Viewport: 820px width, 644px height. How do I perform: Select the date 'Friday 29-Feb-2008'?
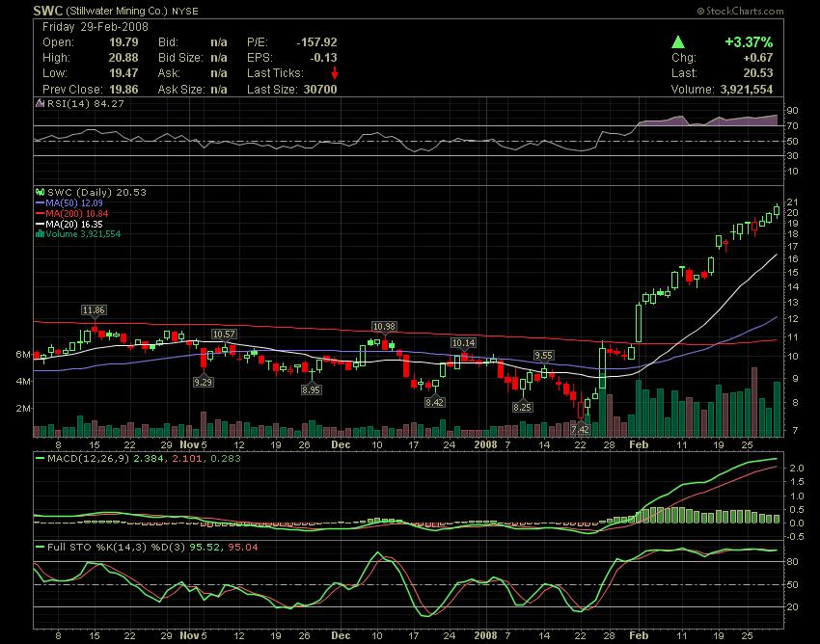click(96, 27)
